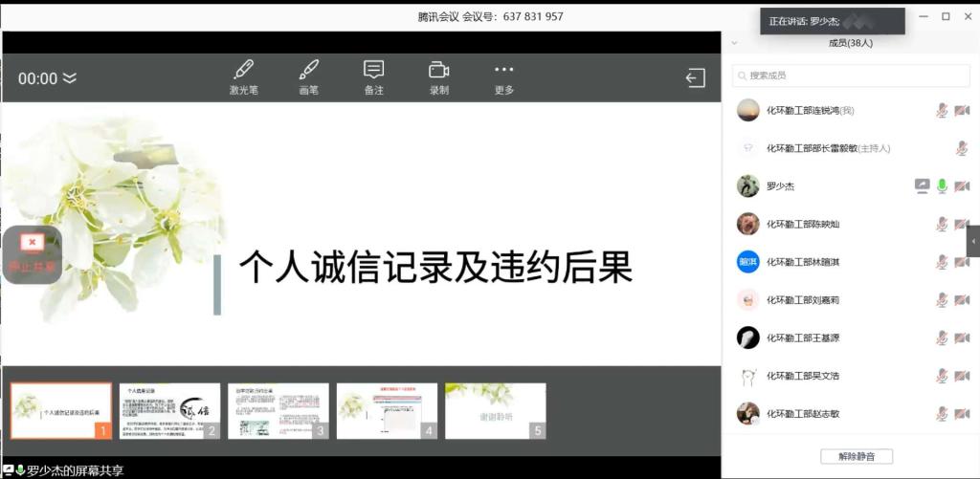
Task: Open the 更多 more options menu
Action: tap(503, 76)
